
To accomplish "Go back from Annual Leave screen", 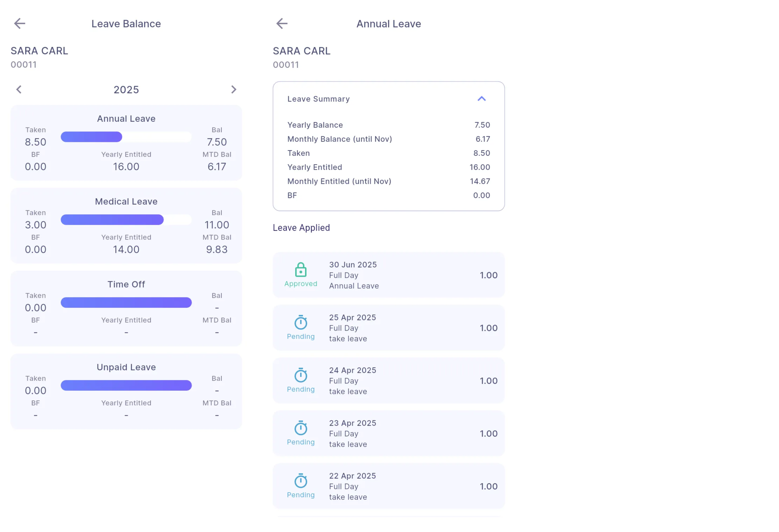I will click(x=282, y=23).
